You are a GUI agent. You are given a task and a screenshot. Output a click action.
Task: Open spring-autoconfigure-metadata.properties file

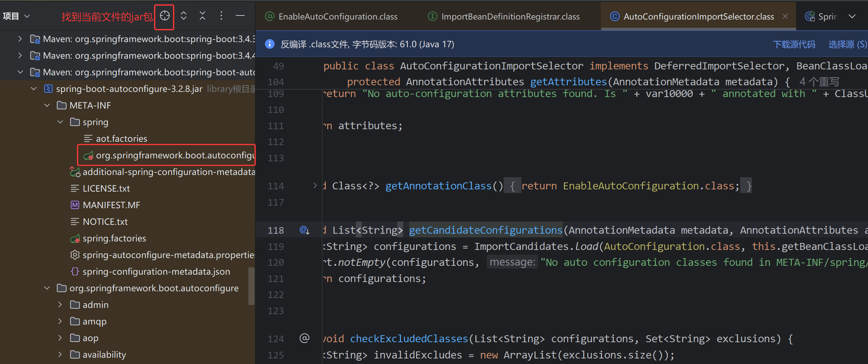coord(169,255)
